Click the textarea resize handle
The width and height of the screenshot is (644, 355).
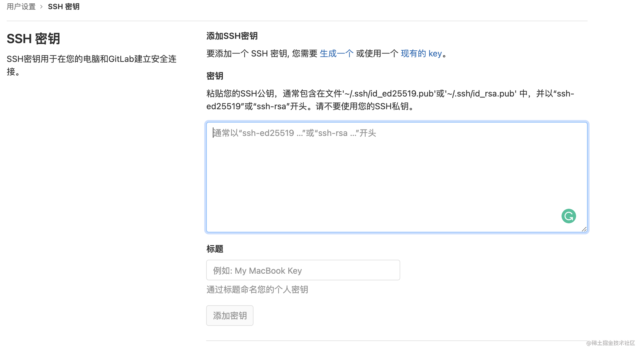coord(584,230)
